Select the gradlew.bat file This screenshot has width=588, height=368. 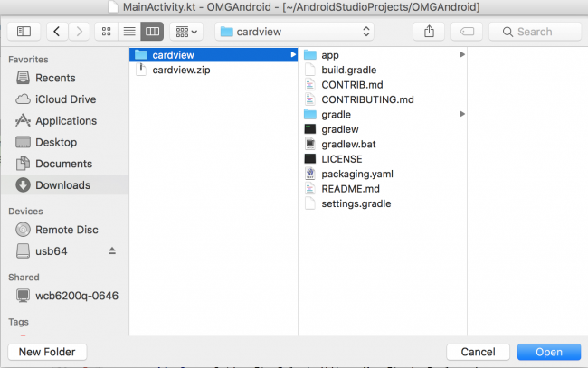[383, 144]
